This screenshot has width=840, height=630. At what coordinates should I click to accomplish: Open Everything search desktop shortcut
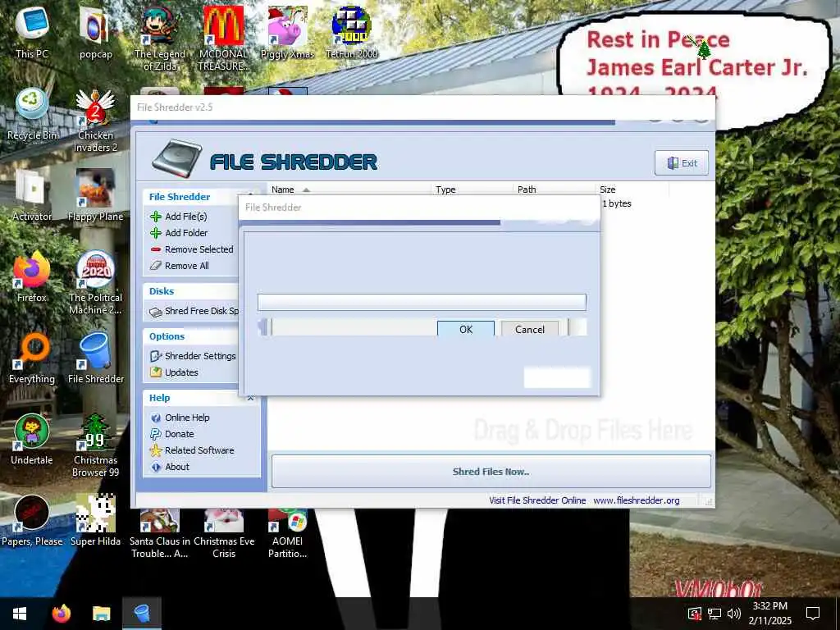pos(32,358)
